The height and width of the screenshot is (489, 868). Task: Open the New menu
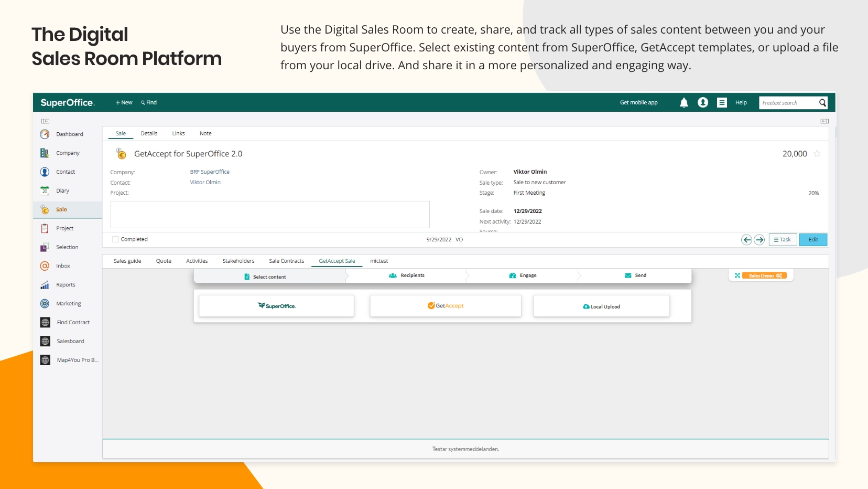pos(124,103)
